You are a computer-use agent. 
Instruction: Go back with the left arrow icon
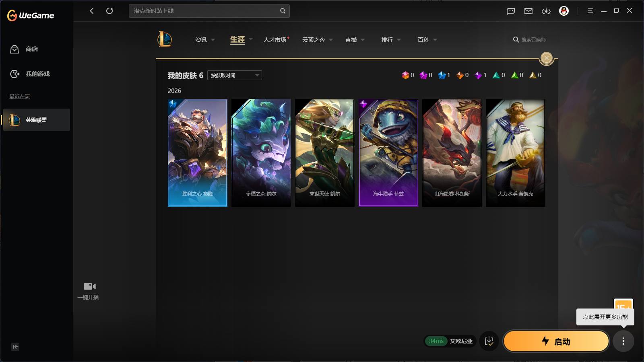pyautogui.click(x=92, y=11)
